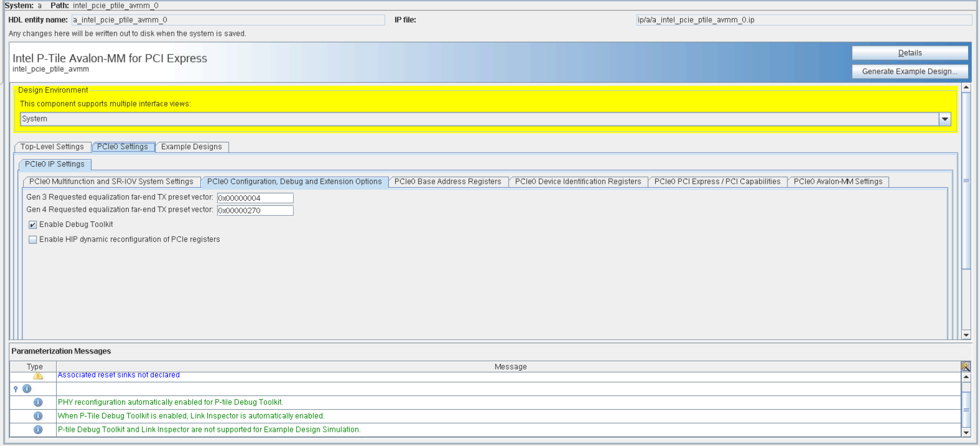Switch to the Top-Level Settings tab
The image size is (980, 446).
tap(52, 147)
